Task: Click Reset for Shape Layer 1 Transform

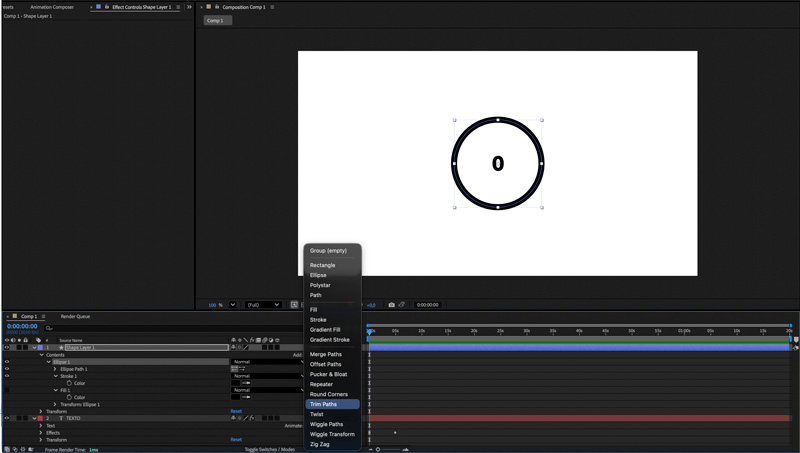Action: [236, 411]
